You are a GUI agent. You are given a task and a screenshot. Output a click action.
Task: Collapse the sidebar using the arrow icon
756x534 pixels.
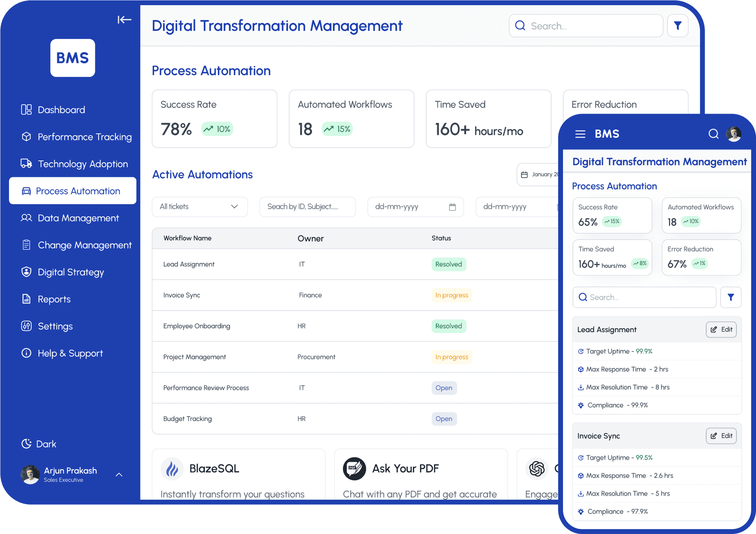click(x=124, y=20)
